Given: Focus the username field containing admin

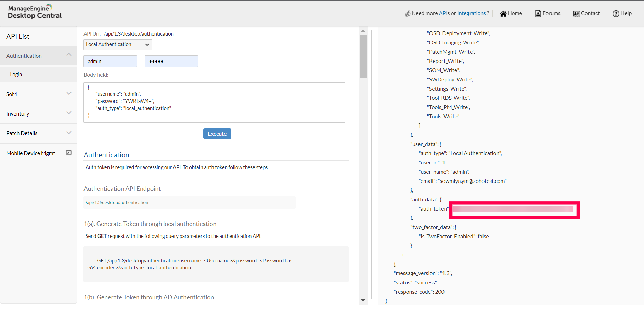Looking at the screenshot, I should click(x=110, y=61).
